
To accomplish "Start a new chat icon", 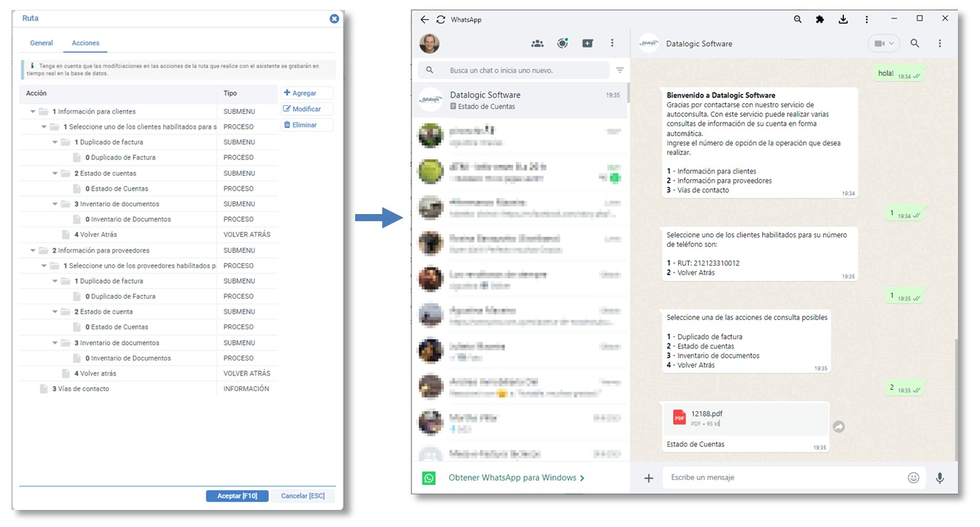I will 587,43.
